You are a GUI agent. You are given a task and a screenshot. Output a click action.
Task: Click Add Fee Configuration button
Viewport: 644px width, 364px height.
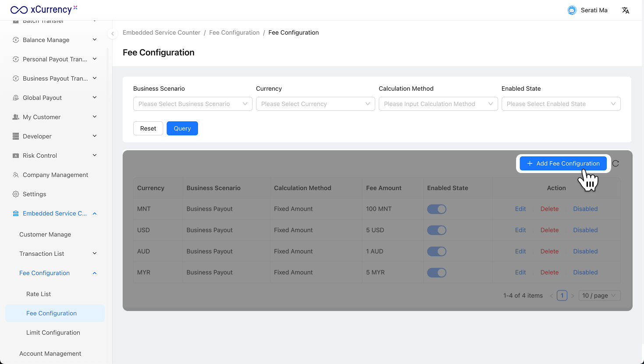563,163
